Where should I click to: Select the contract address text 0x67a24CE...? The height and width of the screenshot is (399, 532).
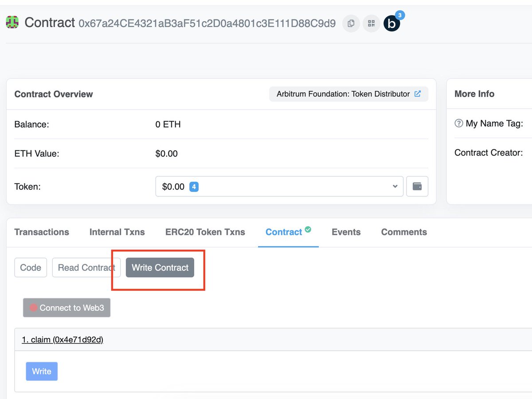(207, 23)
